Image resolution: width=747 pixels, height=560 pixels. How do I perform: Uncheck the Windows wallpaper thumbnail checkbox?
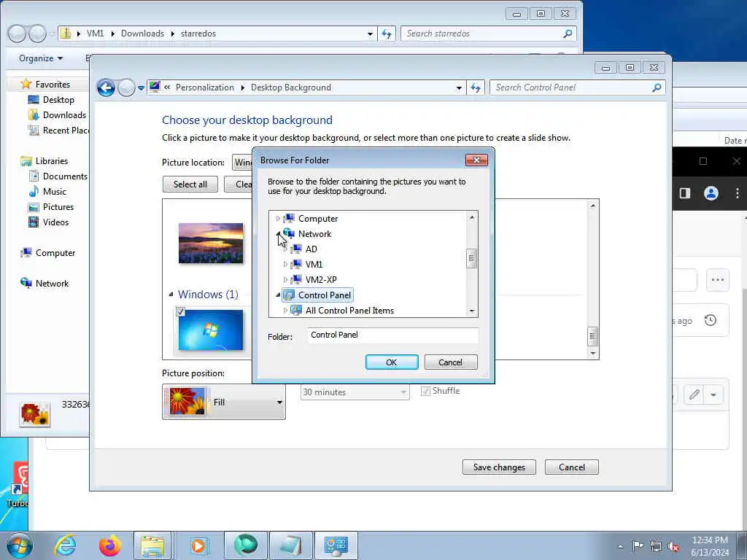pos(180,312)
